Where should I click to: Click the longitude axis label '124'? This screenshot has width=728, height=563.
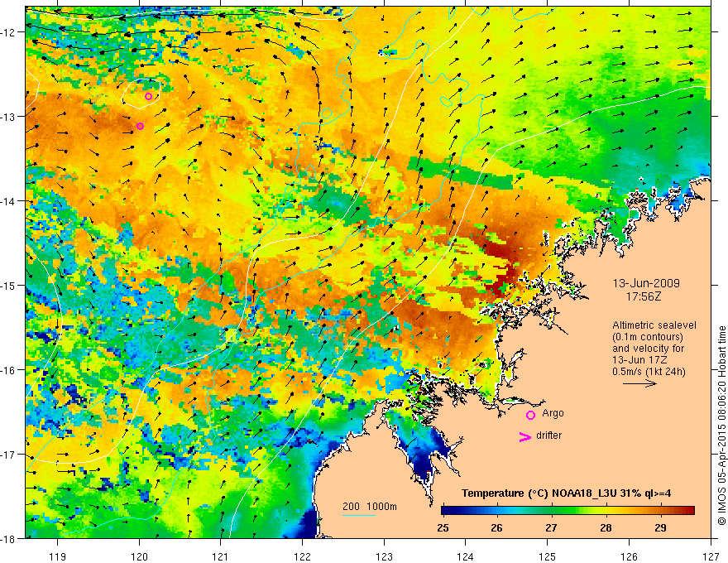466,556
